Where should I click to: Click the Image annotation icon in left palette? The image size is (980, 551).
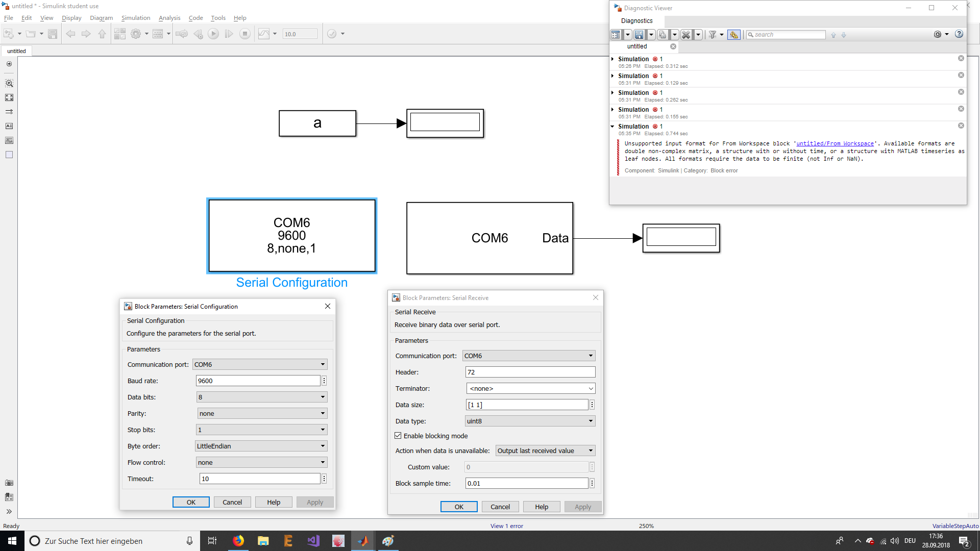tap(9, 140)
